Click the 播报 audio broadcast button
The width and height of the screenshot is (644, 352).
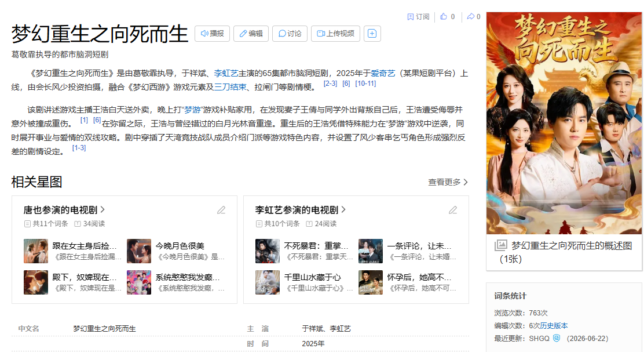pos(212,34)
